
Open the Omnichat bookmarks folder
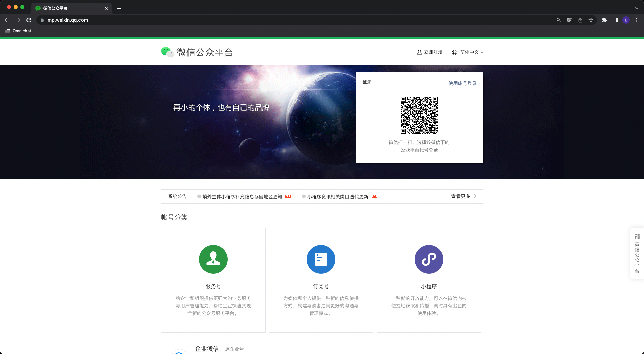click(18, 31)
